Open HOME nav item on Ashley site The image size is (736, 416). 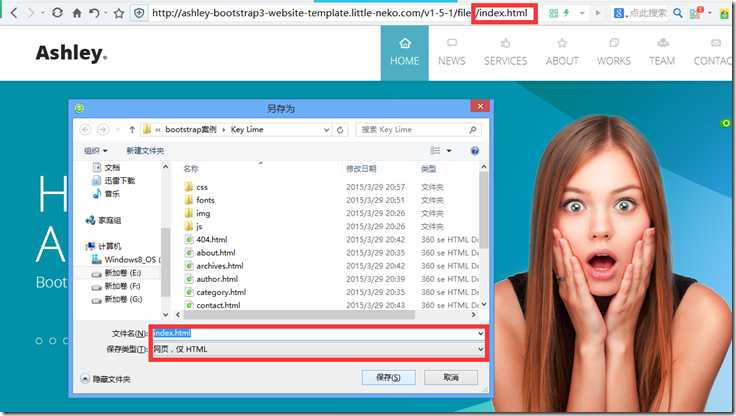coord(405,53)
